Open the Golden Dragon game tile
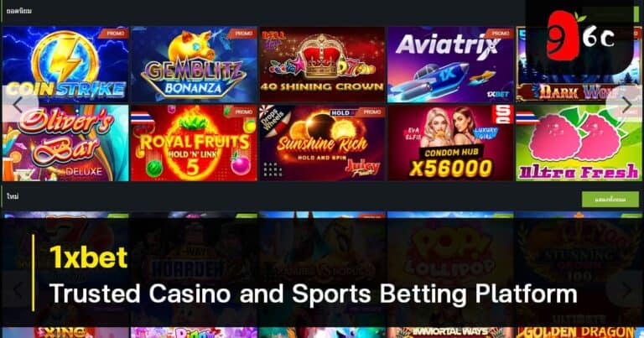The height and width of the screenshot is (338, 644). point(579,332)
